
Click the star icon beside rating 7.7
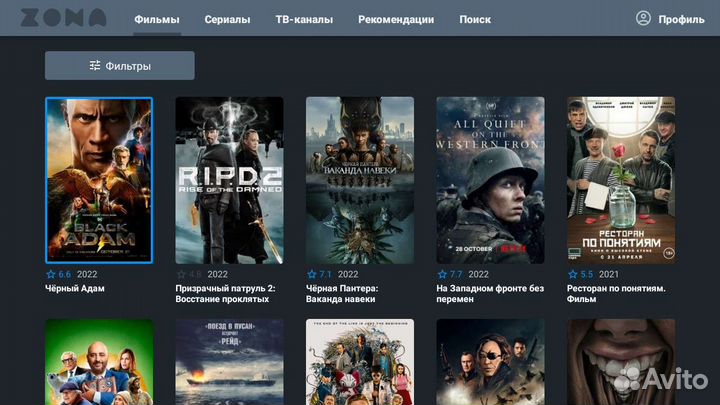click(442, 274)
